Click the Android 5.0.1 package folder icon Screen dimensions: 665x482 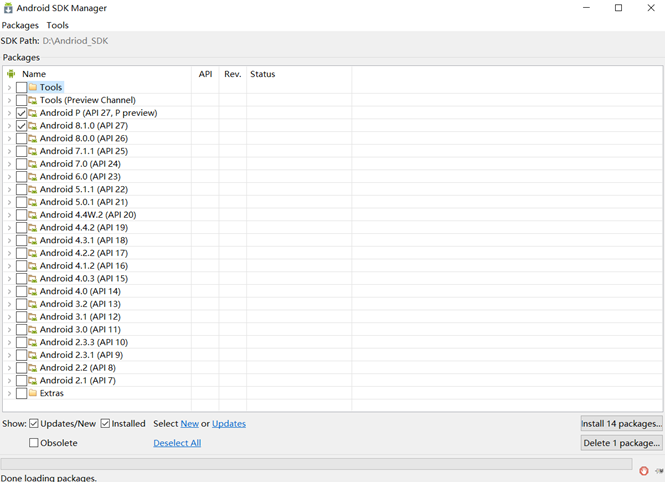[x=33, y=202]
